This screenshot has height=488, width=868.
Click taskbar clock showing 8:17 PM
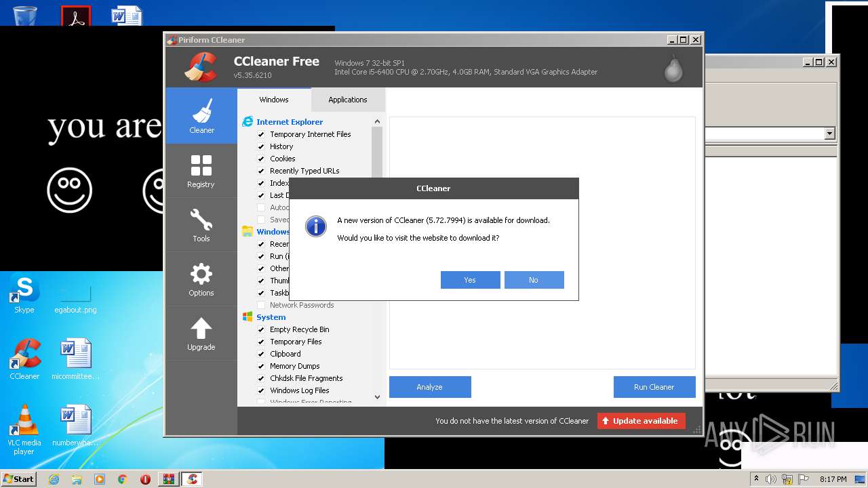click(833, 479)
